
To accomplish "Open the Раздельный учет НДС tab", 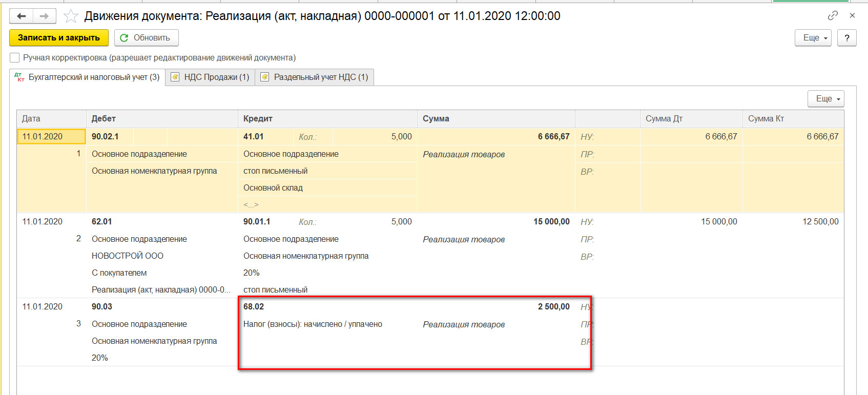I will 315,77.
